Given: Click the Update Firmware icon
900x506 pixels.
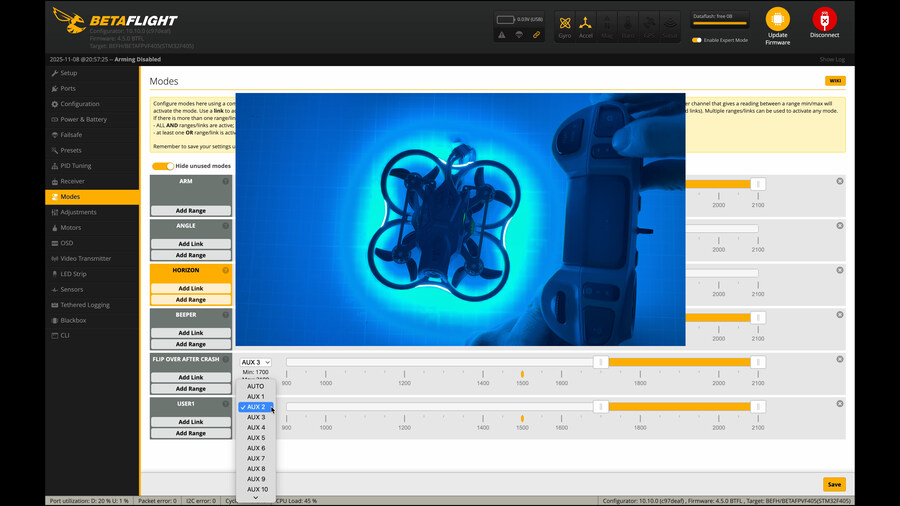Looking at the screenshot, I should (777, 20).
